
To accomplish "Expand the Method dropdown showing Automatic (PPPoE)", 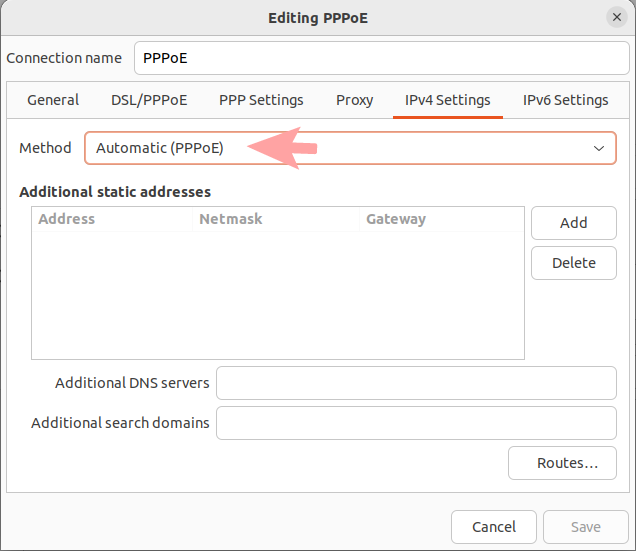I will pyautogui.click(x=350, y=148).
